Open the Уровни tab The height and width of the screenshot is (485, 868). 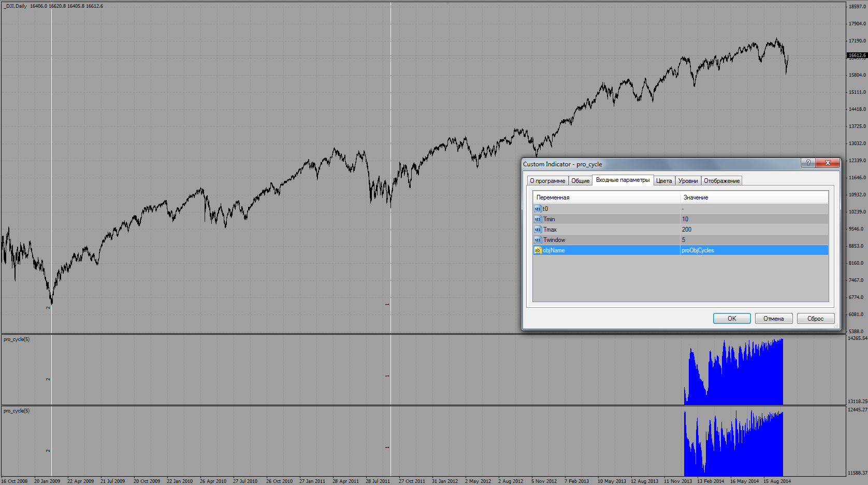(x=688, y=181)
